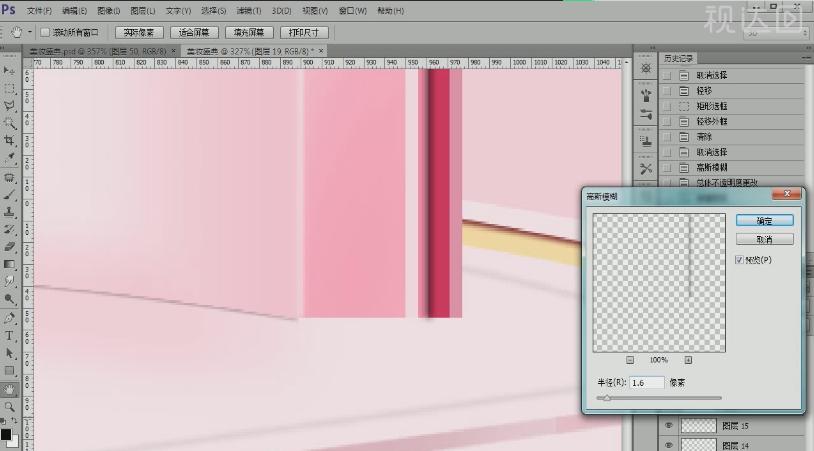Viewport: 814px width, 451px height.
Task: Select the Rectangular Marquee tool
Action: click(10, 87)
